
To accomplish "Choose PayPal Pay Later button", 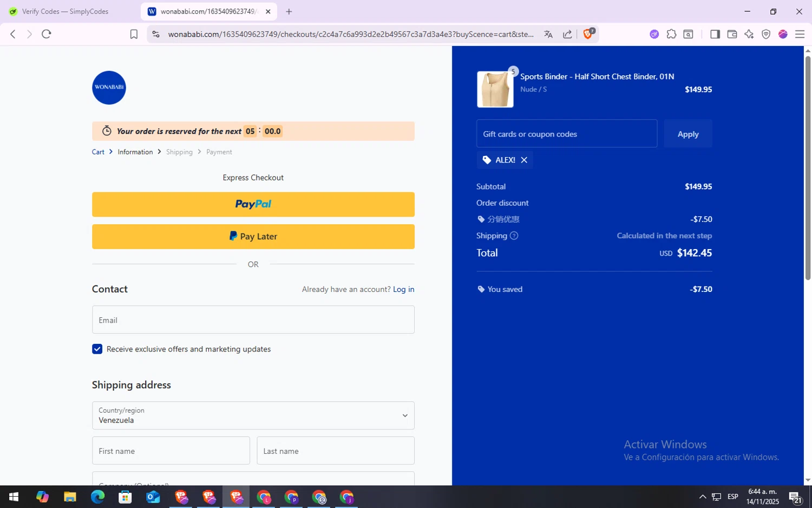I will [253, 237].
